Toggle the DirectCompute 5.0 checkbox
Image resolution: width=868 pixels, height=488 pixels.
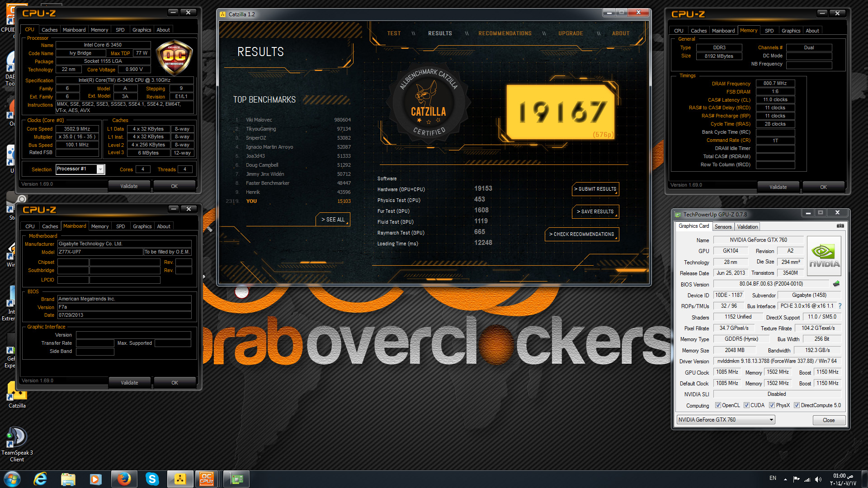tap(797, 405)
